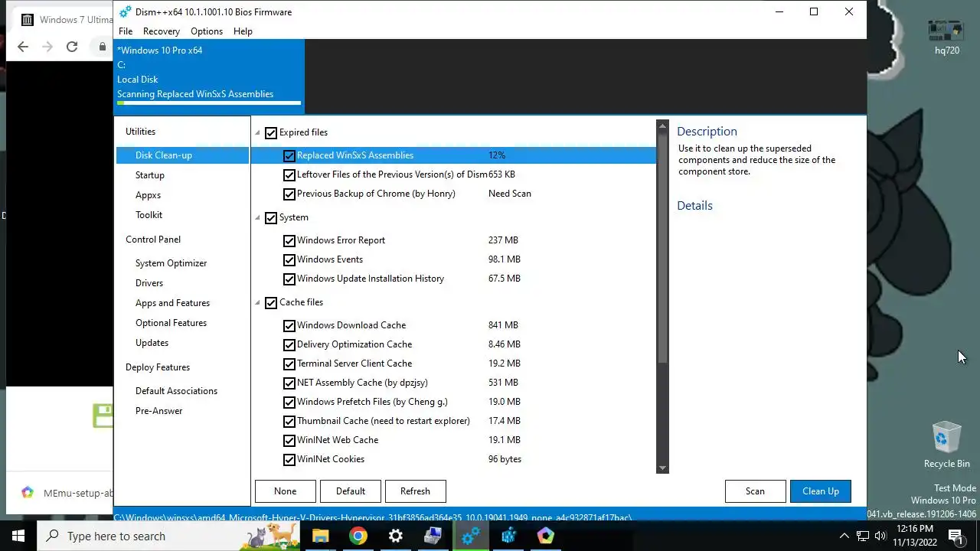Click the Scan button
The height and width of the screenshot is (551, 980).
point(755,491)
